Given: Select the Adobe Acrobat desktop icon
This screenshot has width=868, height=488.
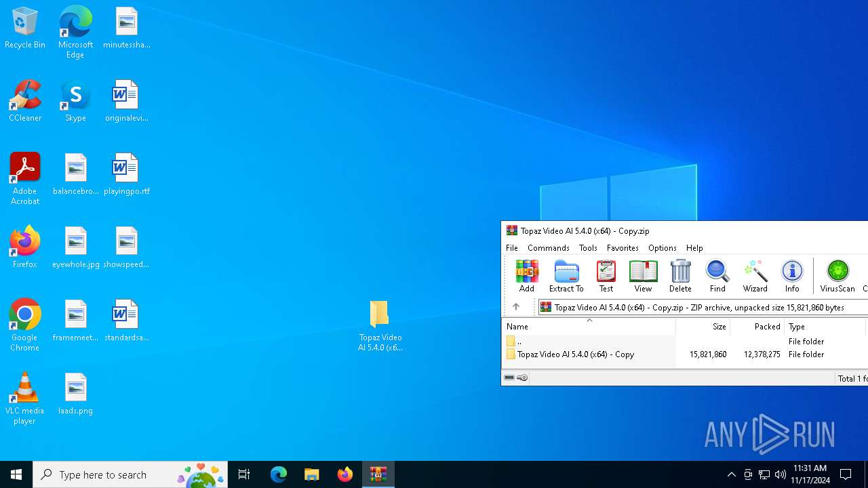Looking at the screenshot, I should [25, 178].
